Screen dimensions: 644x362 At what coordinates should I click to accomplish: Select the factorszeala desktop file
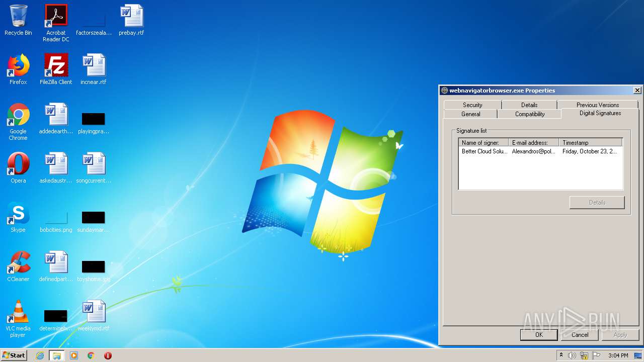94,21
